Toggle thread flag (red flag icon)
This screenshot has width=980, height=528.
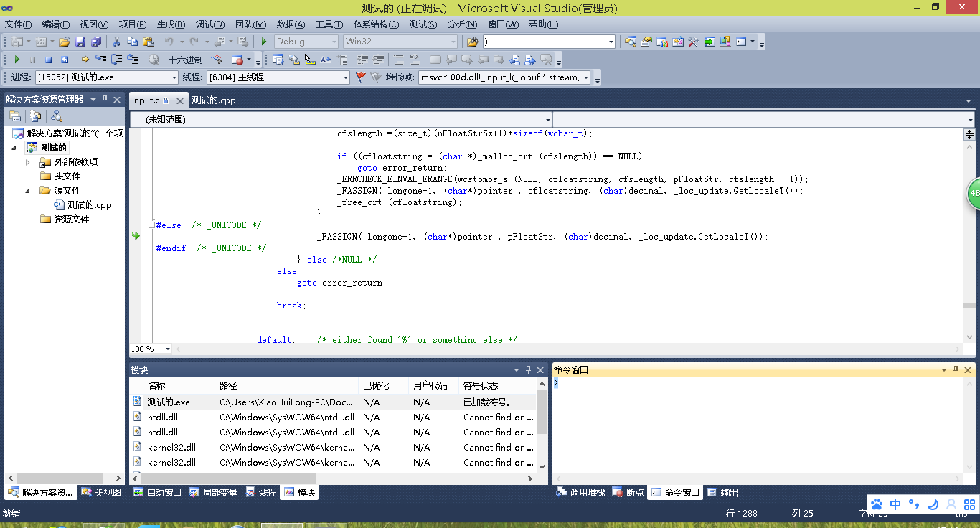(x=361, y=77)
